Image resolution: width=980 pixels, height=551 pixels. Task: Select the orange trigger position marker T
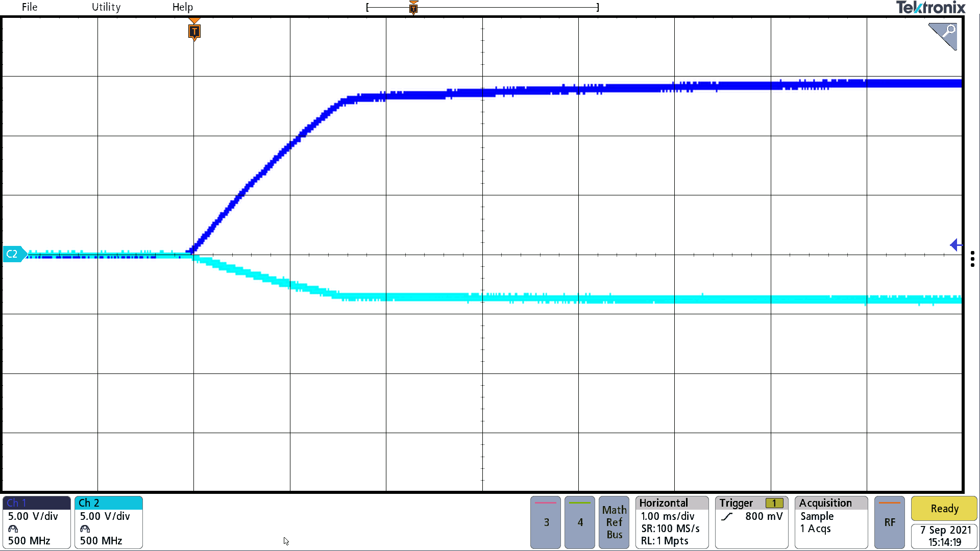tap(194, 31)
